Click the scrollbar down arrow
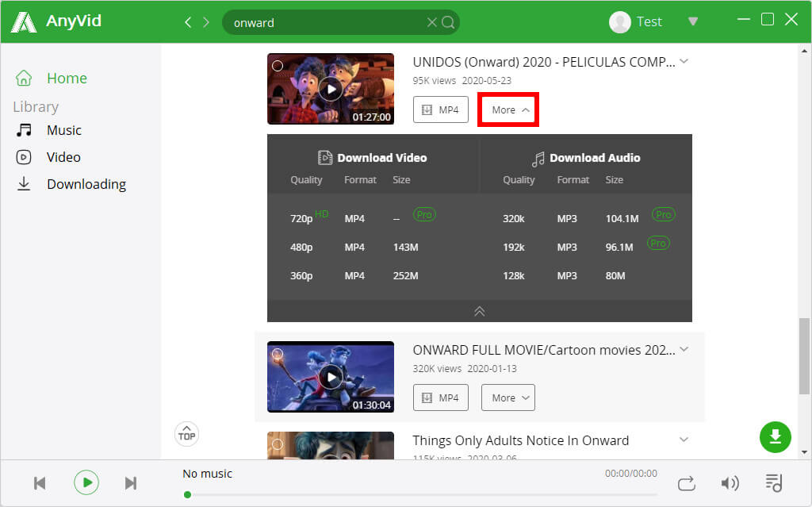Image resolution: width=812 pixels, height=507 pixels. (x=804, y=452)
